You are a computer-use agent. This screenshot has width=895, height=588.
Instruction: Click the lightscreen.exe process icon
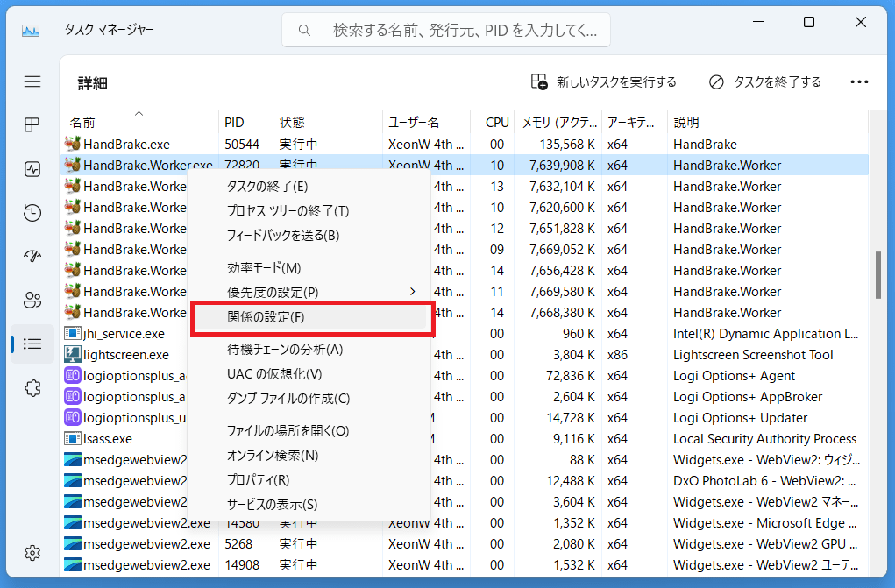(x=72, y=355)
